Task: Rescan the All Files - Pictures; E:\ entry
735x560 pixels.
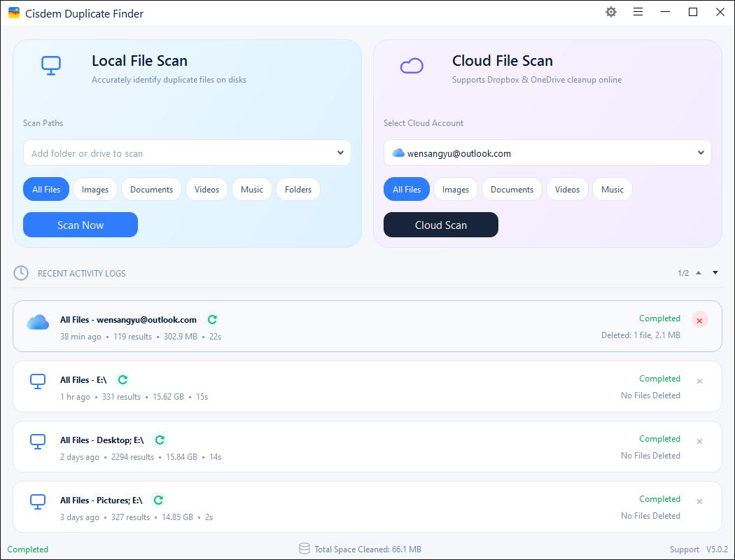Action: pyautogui.click(x=158, y=500)
